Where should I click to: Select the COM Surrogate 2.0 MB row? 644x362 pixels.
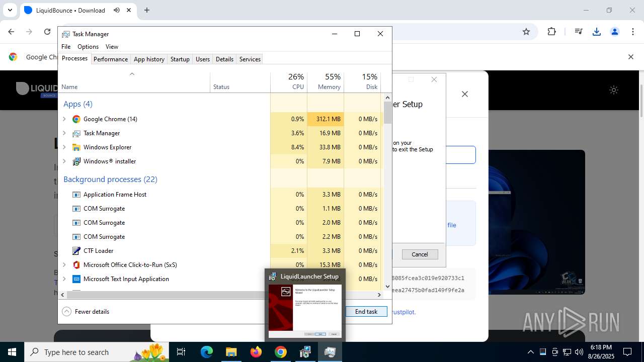(220, 223)
